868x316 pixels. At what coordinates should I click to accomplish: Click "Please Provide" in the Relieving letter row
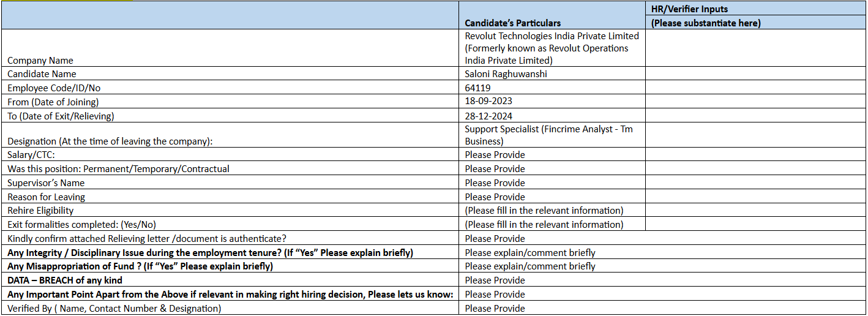click(495, 239)
